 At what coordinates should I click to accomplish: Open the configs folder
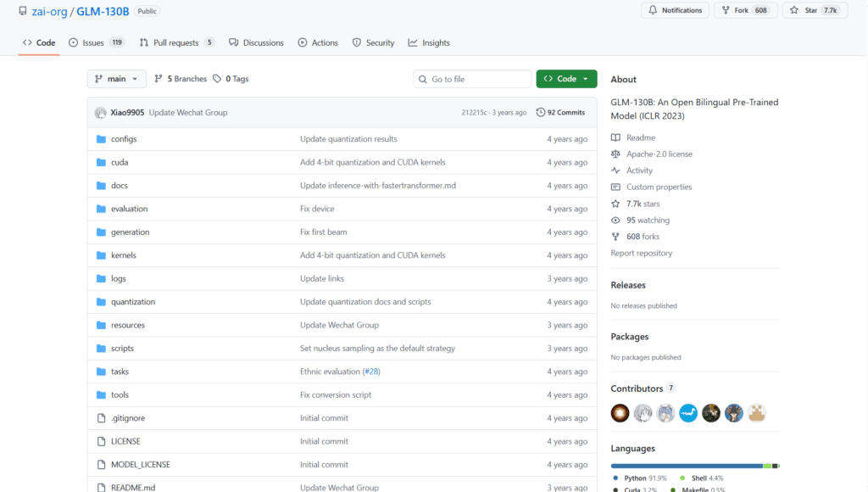coord(123,139)
